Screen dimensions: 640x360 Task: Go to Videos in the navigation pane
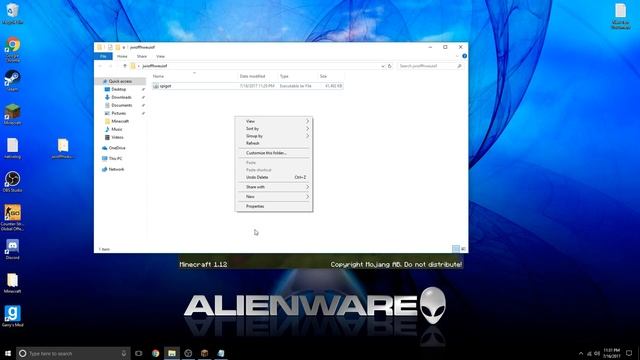coord(117,138)
